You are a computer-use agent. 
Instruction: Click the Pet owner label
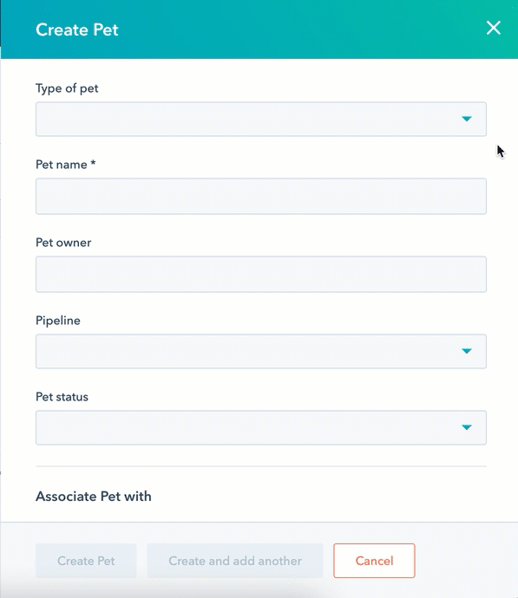[63, 243]
